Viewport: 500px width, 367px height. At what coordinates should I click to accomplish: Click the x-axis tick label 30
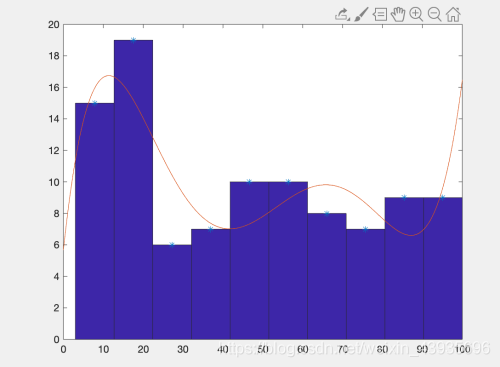[x=183, y=349]
